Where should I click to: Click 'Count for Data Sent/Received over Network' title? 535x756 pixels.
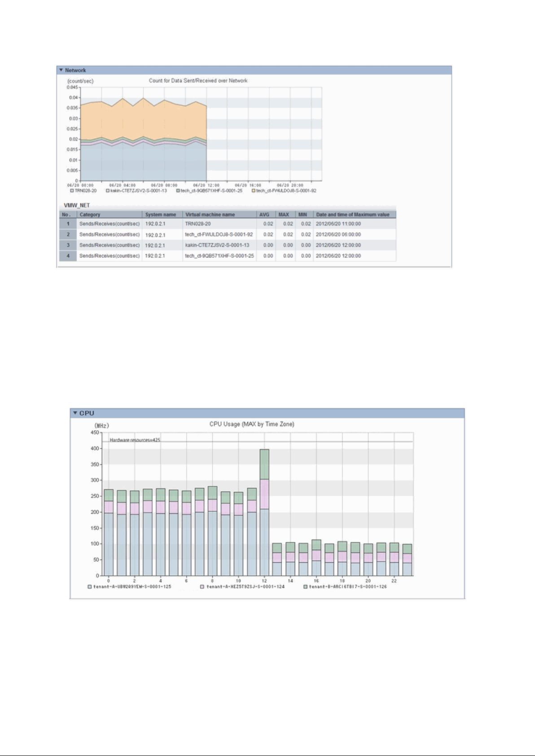[198, 81]
